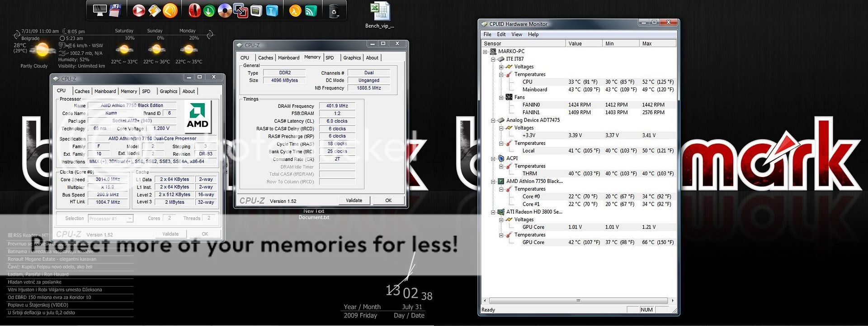Open Edit menu in Hardware Monitor
868x326 pixels.
click(501, 34)
